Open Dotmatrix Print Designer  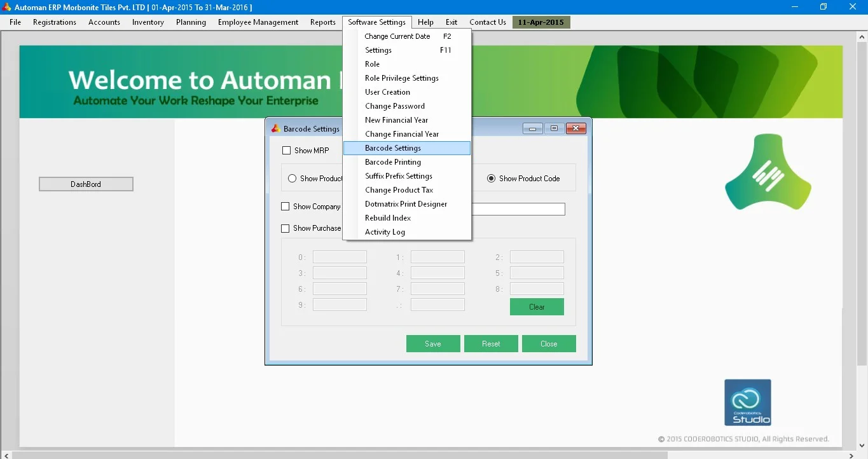[x=407, y=204]
